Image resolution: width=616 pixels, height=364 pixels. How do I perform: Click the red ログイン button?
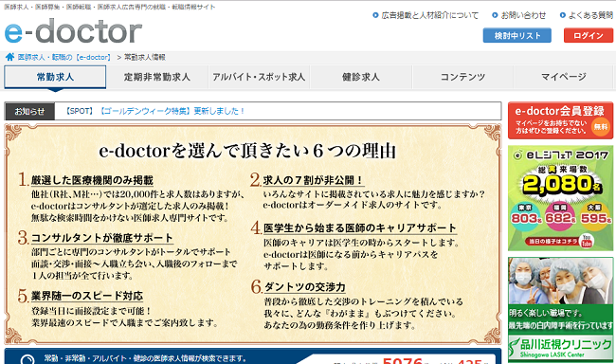point(589,35)
